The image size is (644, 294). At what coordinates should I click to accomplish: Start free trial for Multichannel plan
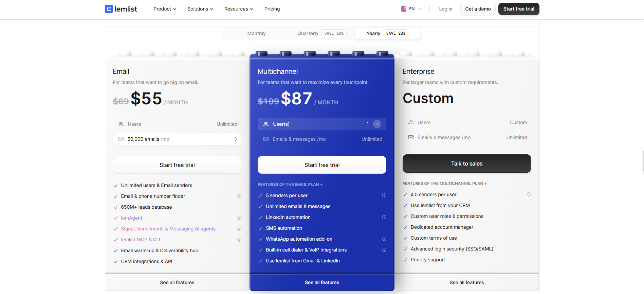[x=322, y=165]
